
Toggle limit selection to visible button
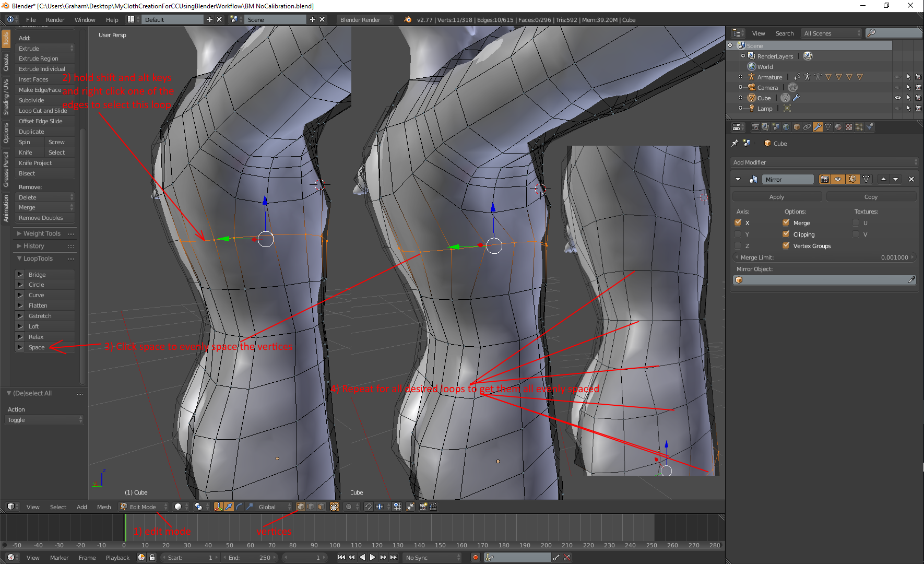tap(335, 507)
